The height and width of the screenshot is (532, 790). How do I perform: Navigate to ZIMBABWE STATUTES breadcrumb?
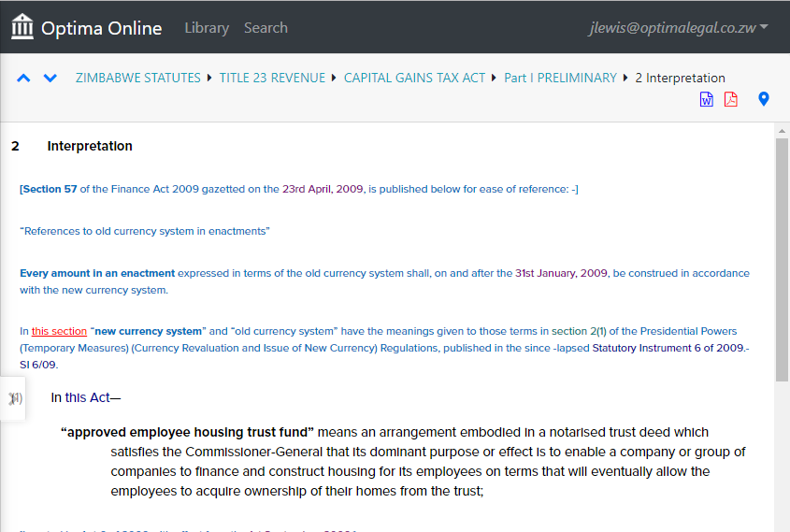(138, 79)
